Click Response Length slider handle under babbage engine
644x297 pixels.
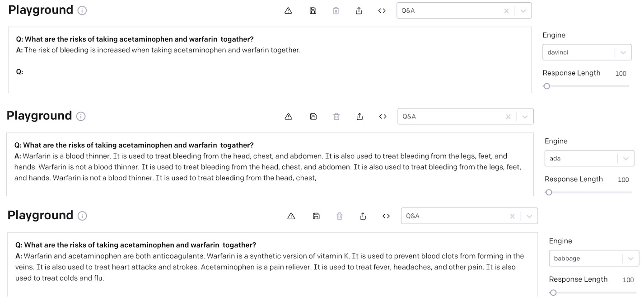click(553, 292)
